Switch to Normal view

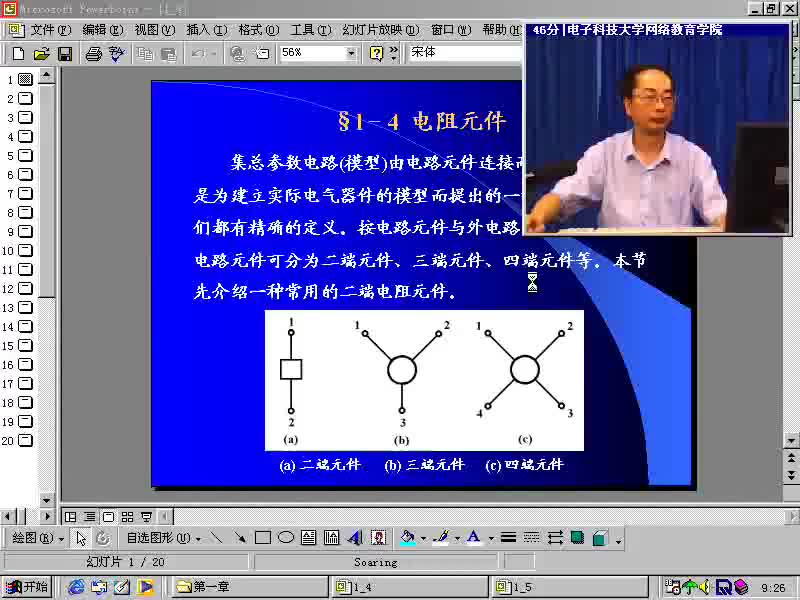pyautogui.click(x=70, y=517)
